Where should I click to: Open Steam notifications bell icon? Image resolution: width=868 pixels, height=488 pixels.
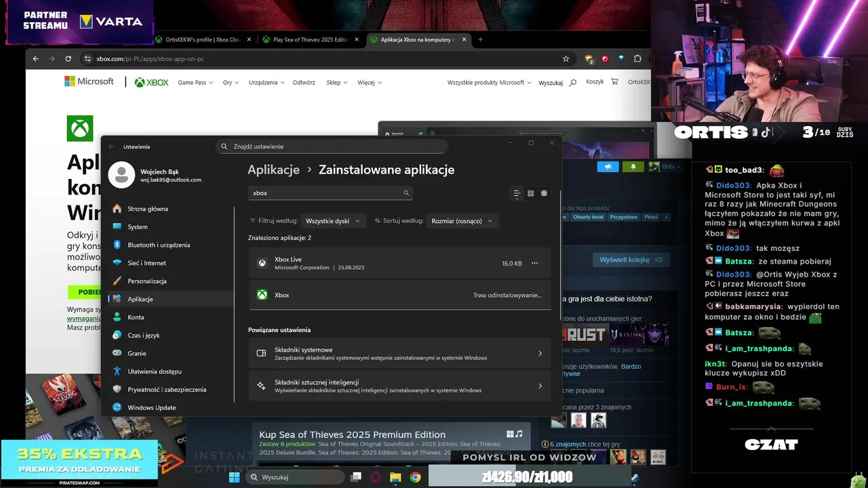click(633, 167)
